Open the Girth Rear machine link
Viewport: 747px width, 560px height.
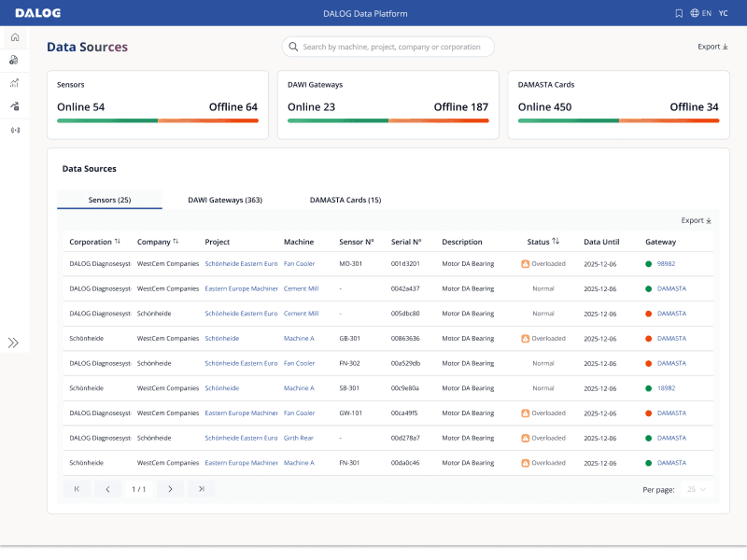point(299,438)
